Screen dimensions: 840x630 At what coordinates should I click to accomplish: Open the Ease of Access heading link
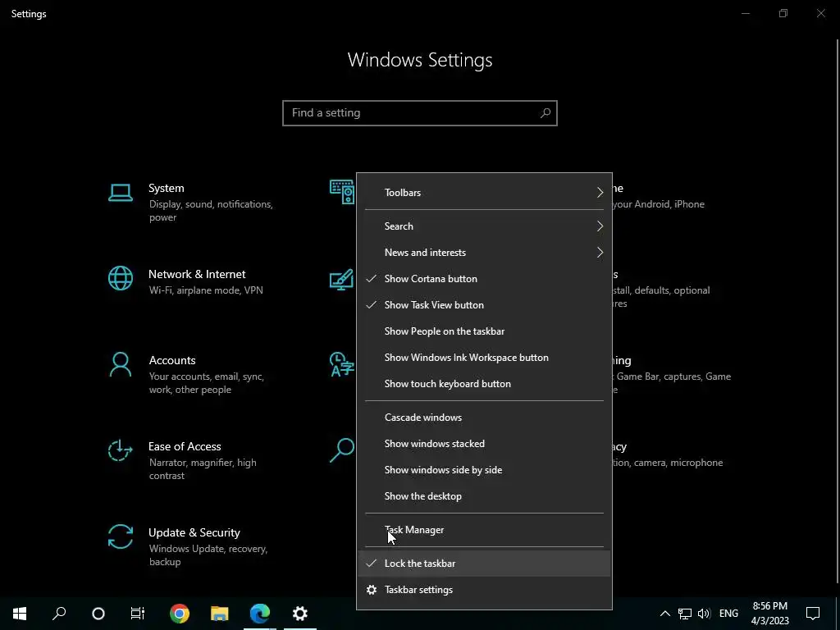[185, 447]
